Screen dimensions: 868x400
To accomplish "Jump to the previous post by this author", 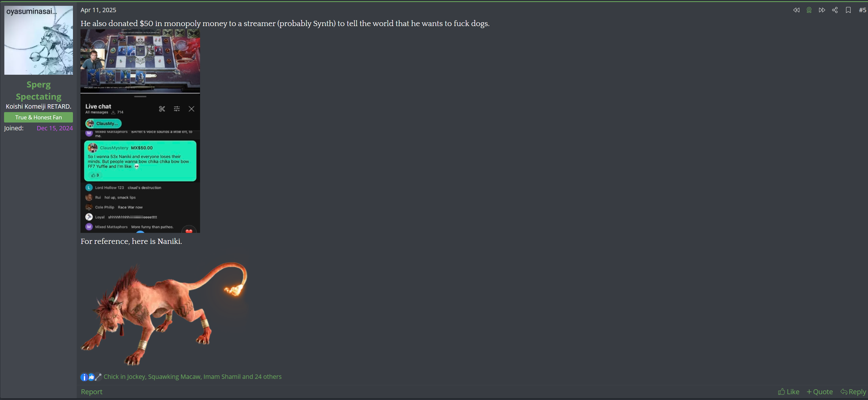I will point(796,10).
